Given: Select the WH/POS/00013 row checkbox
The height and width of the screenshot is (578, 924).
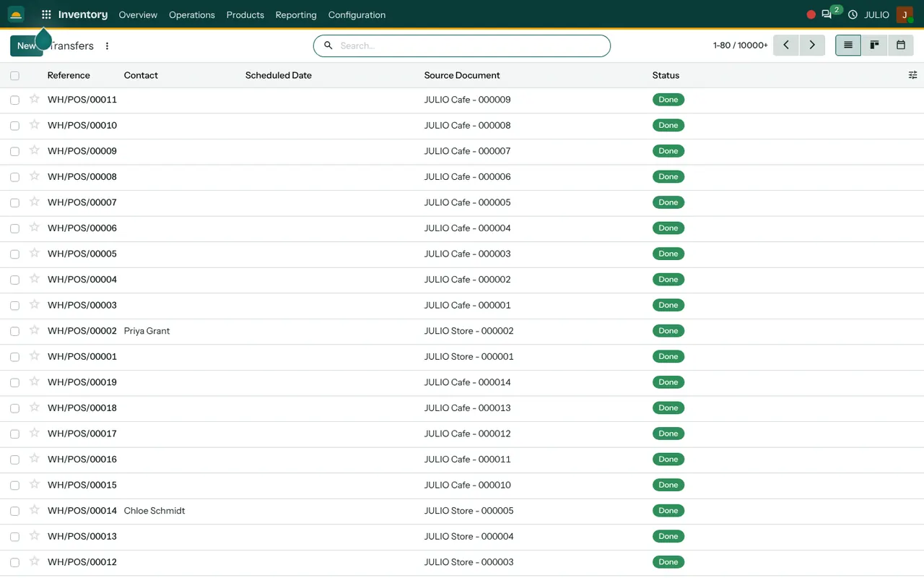Looking at the screenshot, I should tap(14, 537).
